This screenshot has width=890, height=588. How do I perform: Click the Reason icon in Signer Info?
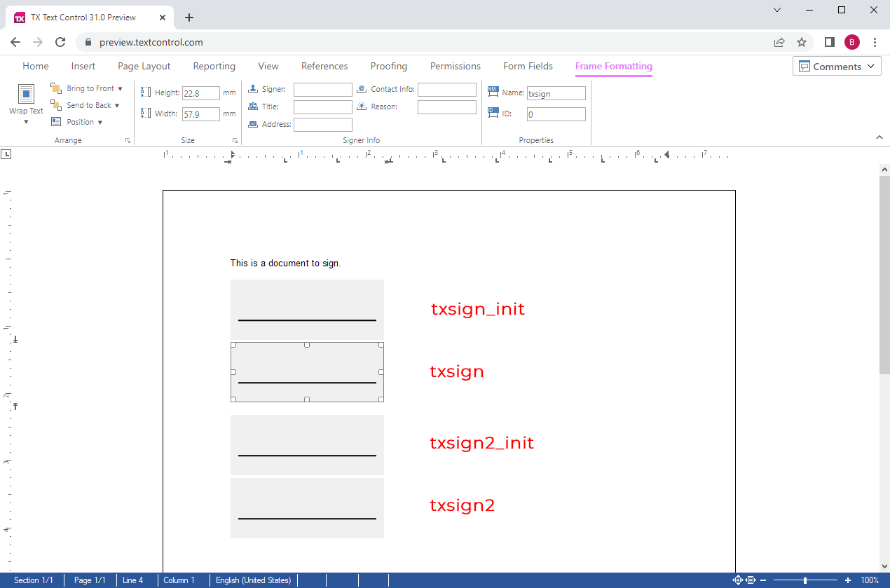click(363, 107)
